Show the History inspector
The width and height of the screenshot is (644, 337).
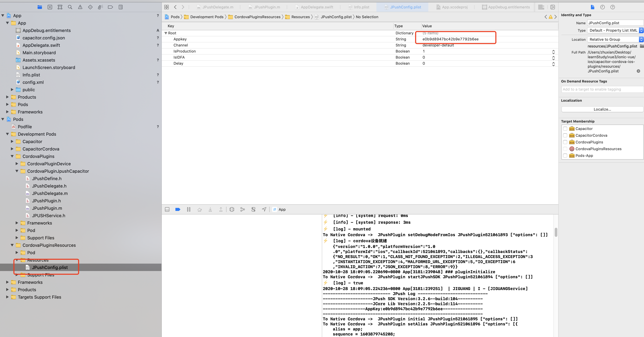(603, 7)
